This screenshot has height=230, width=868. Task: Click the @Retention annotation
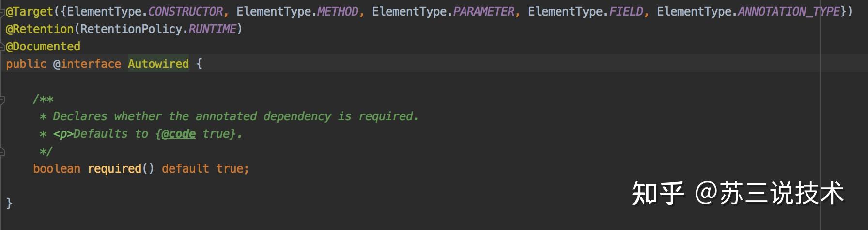pos(40,29)
